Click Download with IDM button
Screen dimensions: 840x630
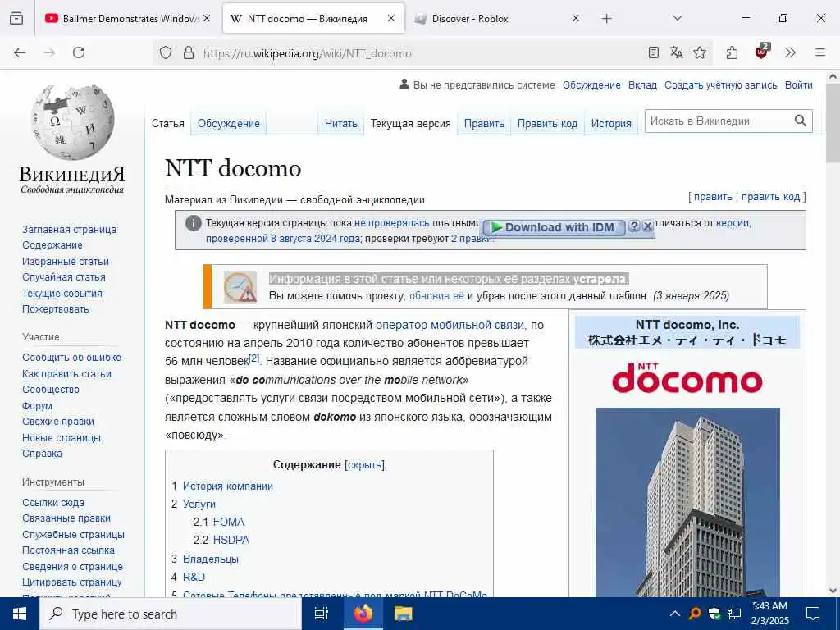tap(554, 227)
